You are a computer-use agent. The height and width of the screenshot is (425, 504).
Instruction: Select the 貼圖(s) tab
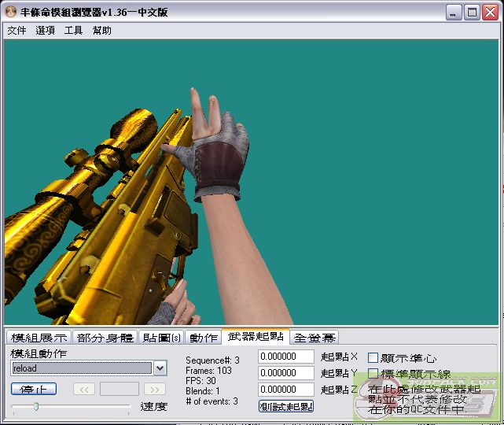click(162, 338)
